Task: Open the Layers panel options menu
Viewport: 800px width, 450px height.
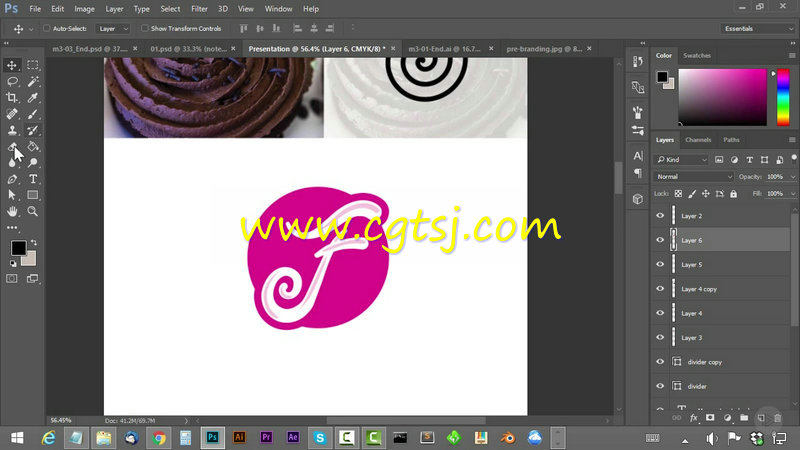Action: 792,140
